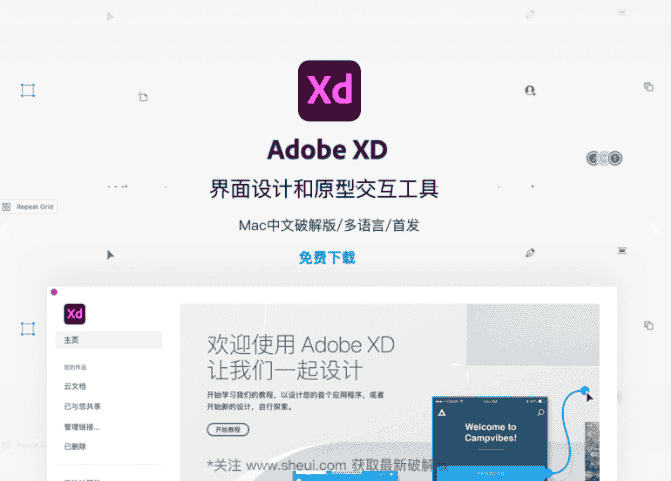Select 主页 in the sidebar

point(72,340)
